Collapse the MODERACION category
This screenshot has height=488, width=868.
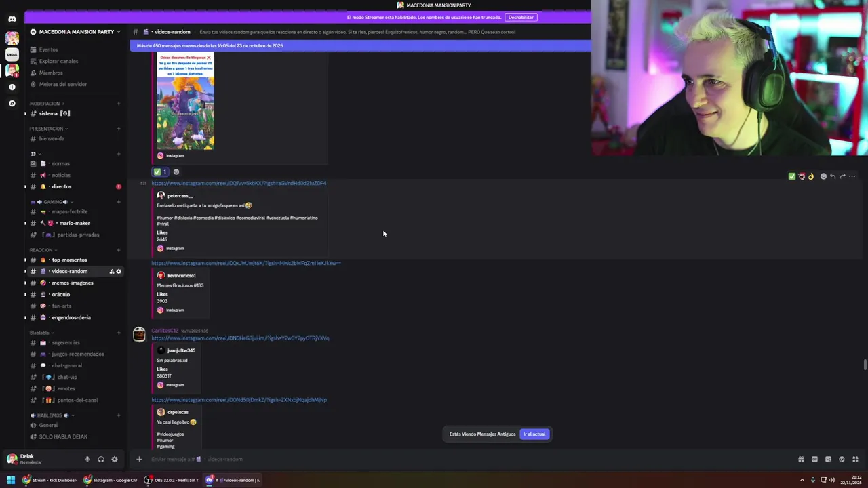47,104
